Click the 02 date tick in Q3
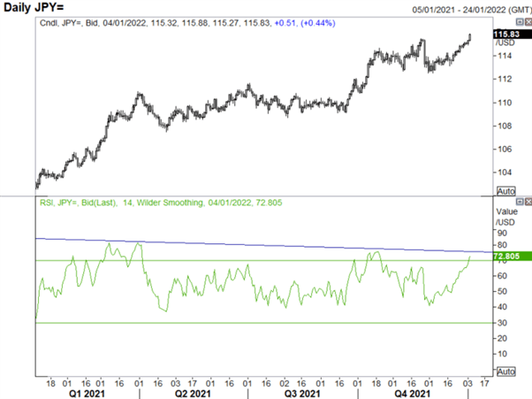The height and width of the screenshot is (399, 532). [285, 384]
